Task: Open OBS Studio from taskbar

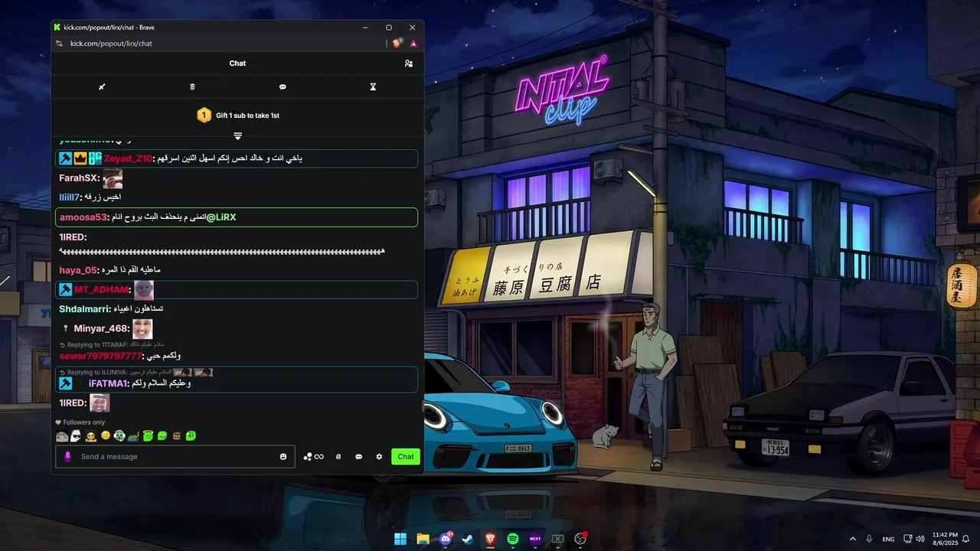Action: coord(580,539)
